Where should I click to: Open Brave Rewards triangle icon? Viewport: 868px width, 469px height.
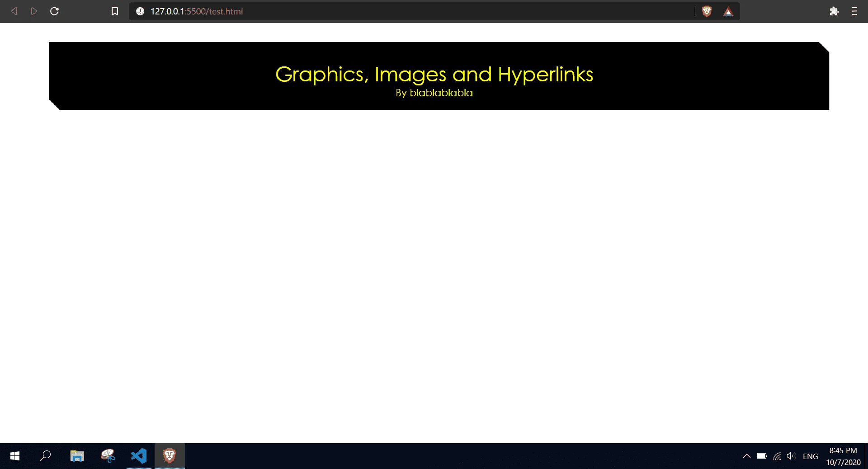point(728,12)
